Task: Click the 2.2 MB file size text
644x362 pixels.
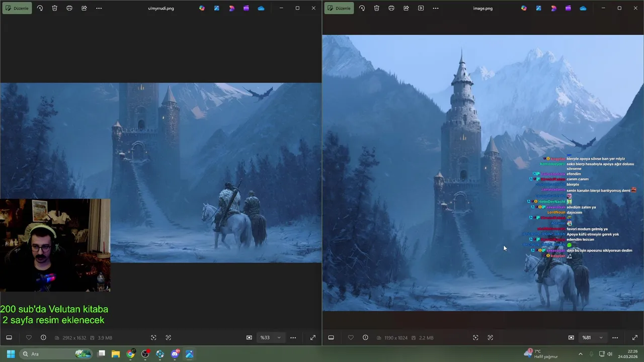Action: point(426,338)
